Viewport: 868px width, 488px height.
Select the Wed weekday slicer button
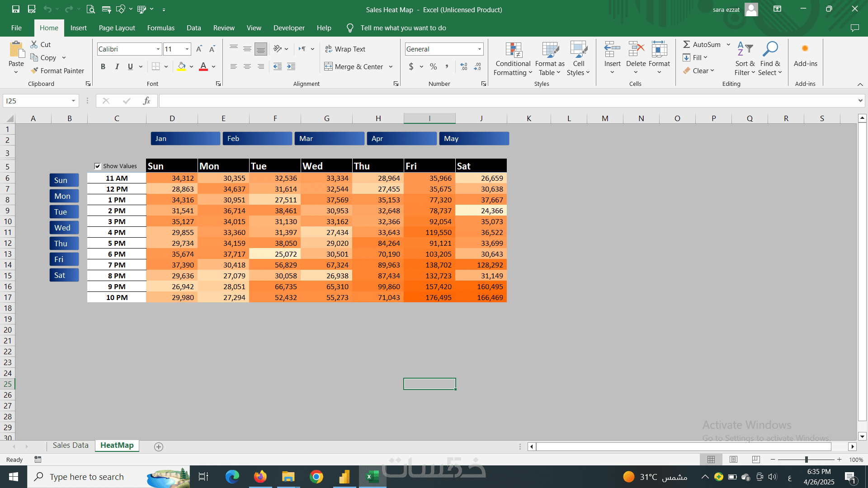pos(64,228)
